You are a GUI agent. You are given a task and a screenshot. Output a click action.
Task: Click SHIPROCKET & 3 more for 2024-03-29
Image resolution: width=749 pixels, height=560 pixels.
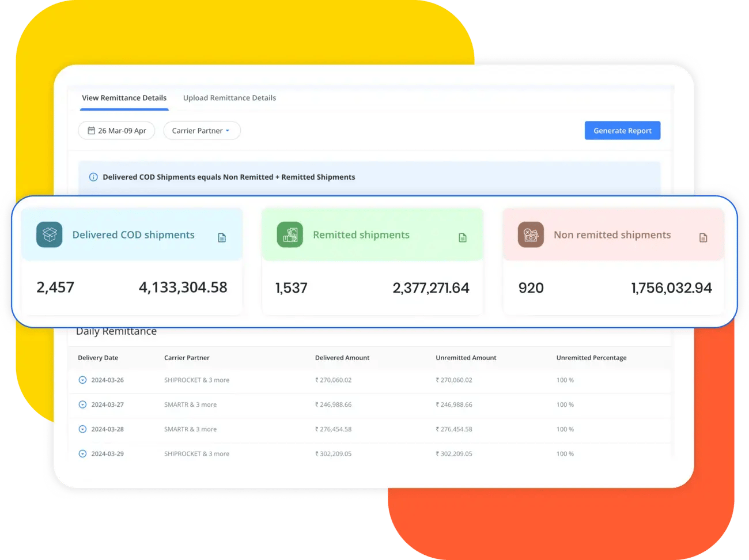(x=196, y=454)
